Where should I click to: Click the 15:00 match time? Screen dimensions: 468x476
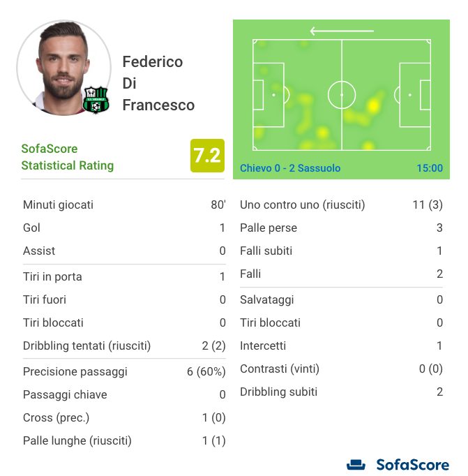coord(430,168)
